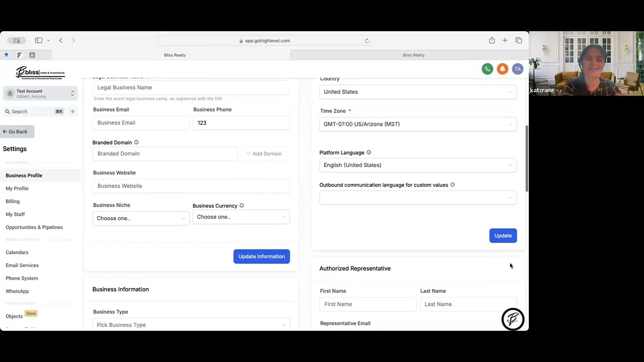Open the Test Account switcher dropdown
Image resolution: width=644 pixels, height=362 pixels.
pos(40,94)
